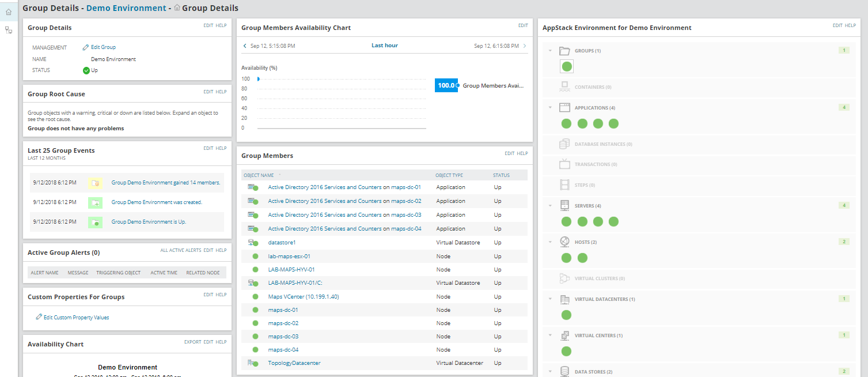Select first green circle under Hosts
The height and width of the screenshot is (377, 868).
[x=566, y=258]
